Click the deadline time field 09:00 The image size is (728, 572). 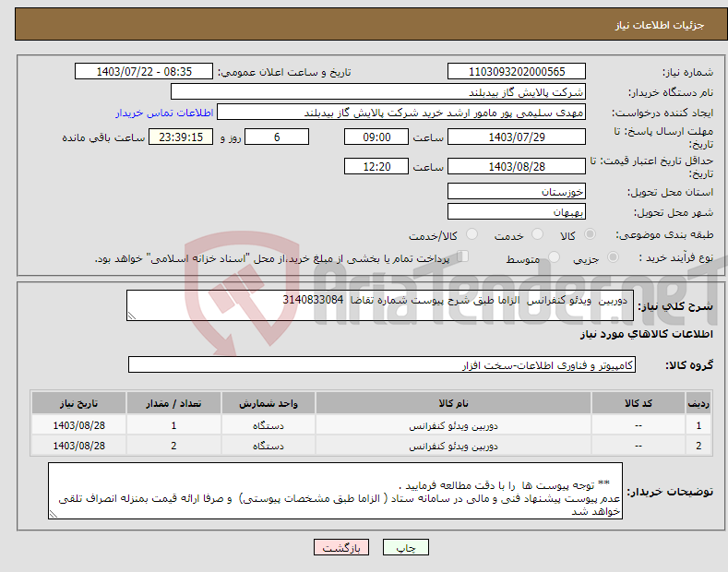coord(376,137)
